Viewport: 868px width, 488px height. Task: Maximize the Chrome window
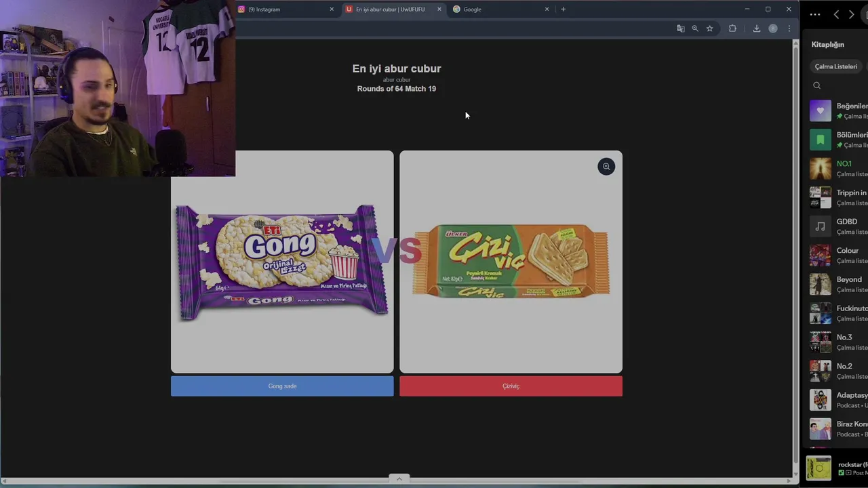pos(768,9)
